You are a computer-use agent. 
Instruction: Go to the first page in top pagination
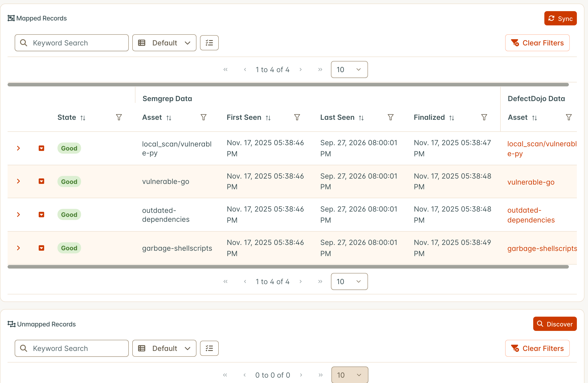225,69
